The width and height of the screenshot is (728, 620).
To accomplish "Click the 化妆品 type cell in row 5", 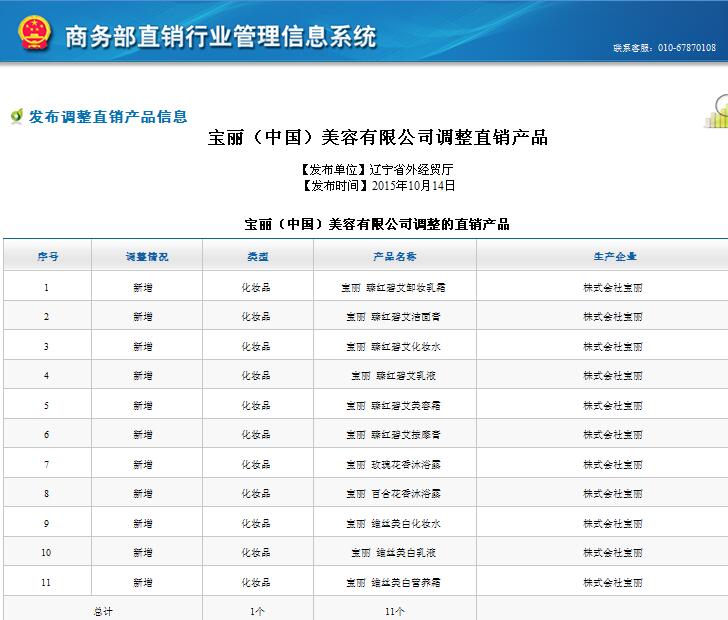I will (x=256, y=406).
